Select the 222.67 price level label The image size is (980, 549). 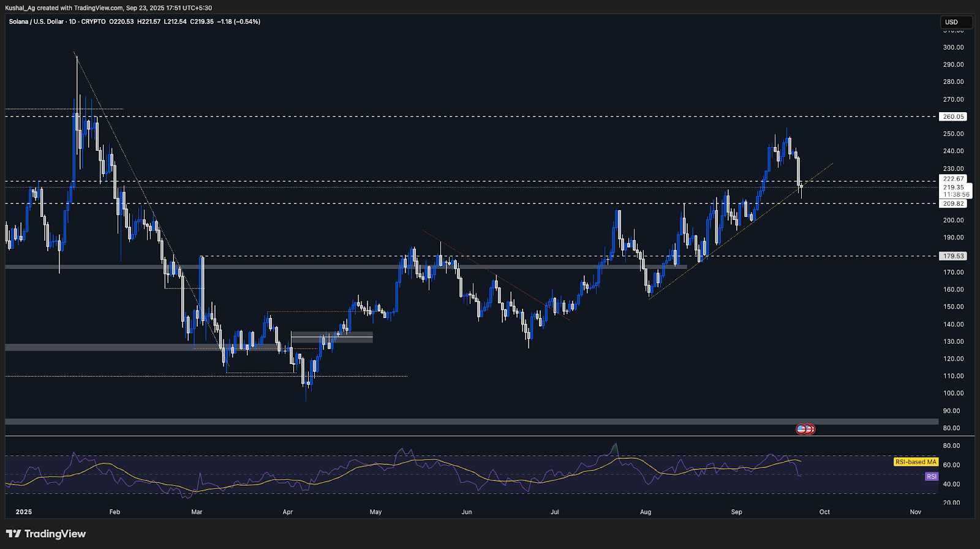(x=953, y=179)
